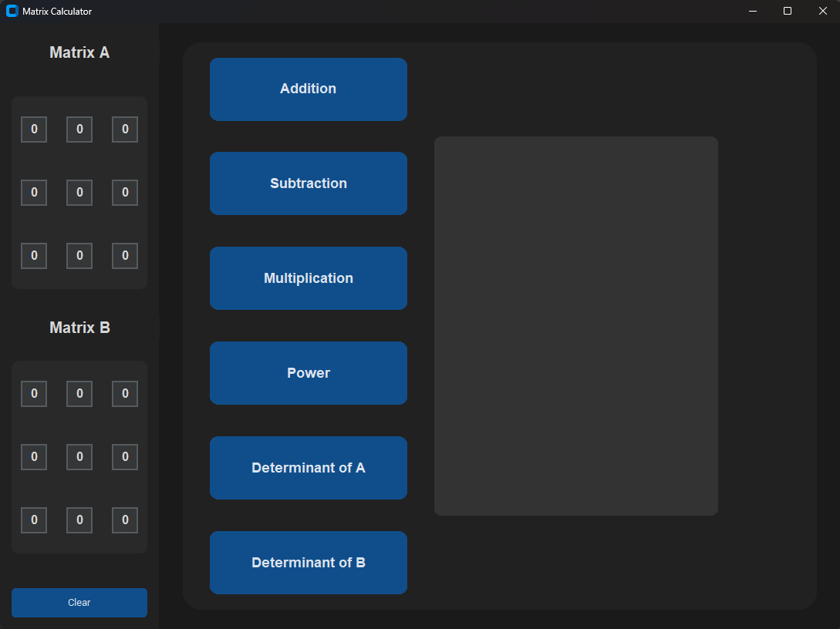Run matrix Multiplication
The image size is (840, 629).
(x=308, y=278)
